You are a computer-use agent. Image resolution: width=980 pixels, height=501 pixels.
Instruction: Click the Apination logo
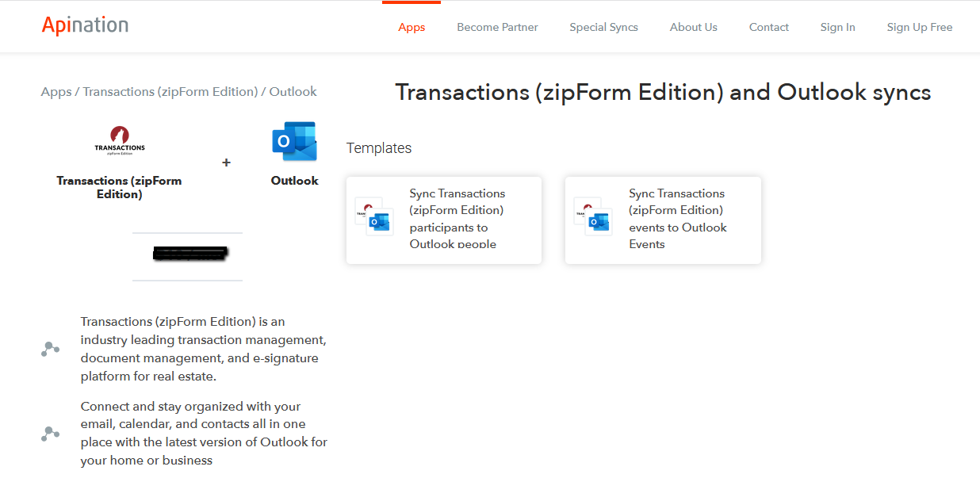pyautogui.click(x=85, y=25)
